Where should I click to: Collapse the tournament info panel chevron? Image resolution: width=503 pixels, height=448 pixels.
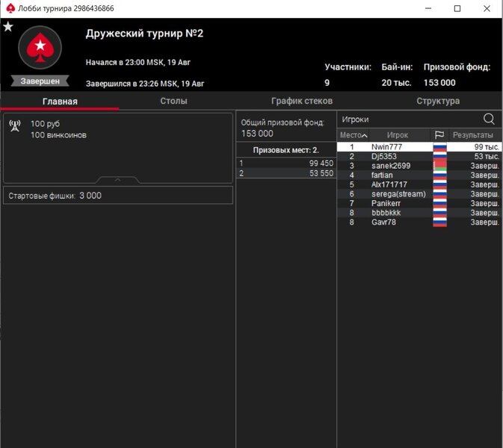118,180
